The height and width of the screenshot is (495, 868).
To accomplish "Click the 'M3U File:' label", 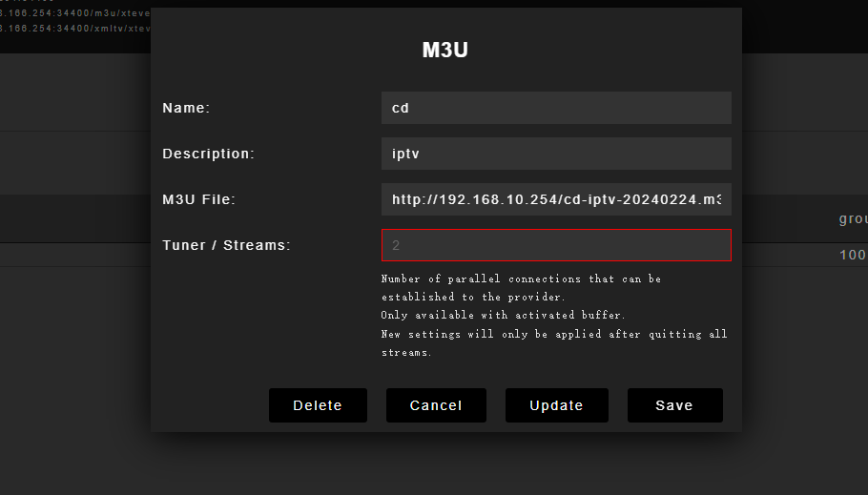I will click(x=198, y=199).
